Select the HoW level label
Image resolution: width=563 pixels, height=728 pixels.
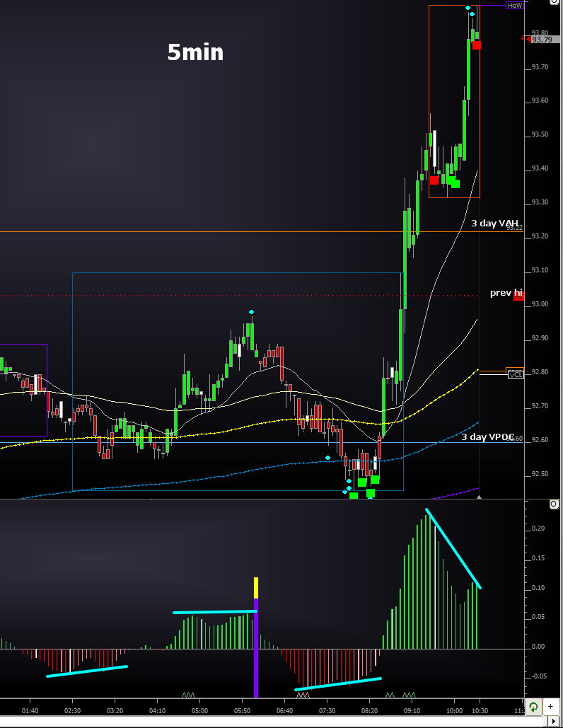514,6
